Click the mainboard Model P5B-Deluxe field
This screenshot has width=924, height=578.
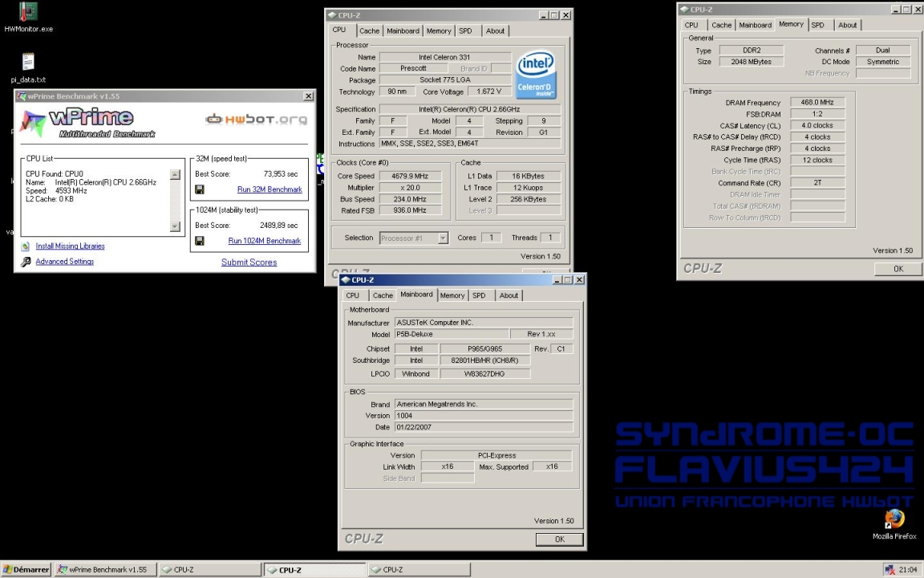point(452,334)
